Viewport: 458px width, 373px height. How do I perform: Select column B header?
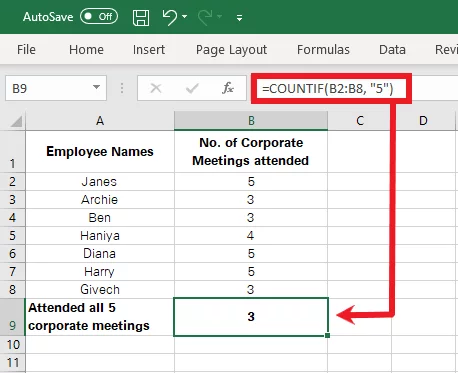[251, 121]
